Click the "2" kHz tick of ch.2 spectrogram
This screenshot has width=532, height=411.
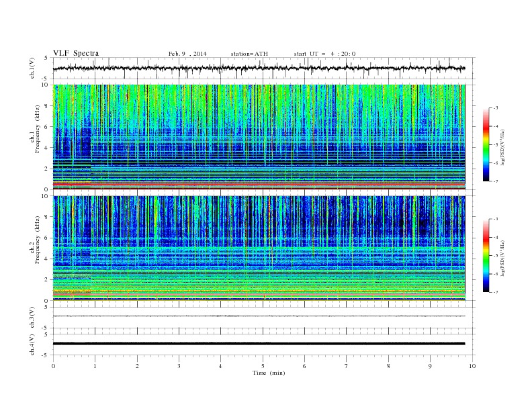[x=47, y=280]
